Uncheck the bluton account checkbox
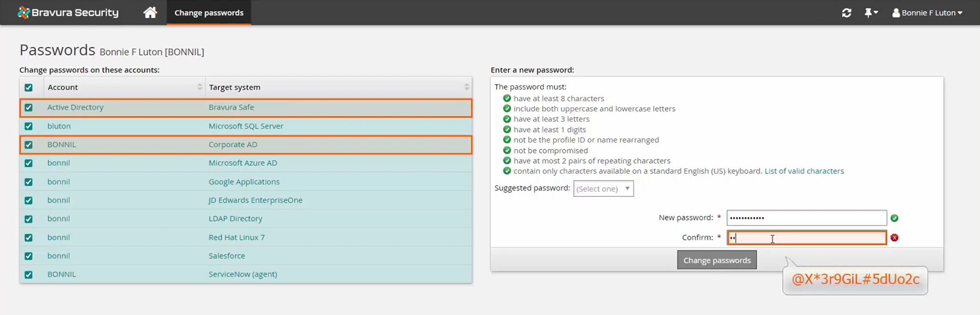 tap(28, 126)
